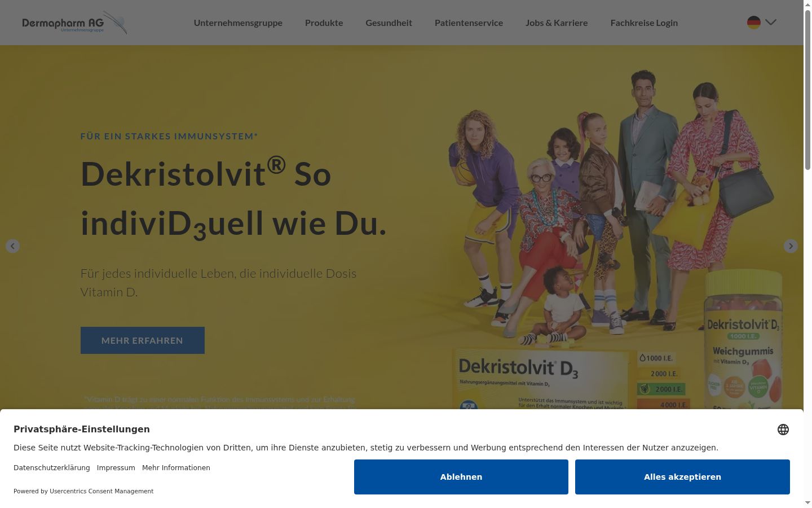The height and width of the screenshot is (508, 812).
Task: Click the 'Dekristolvit® So indiviD3uell wie Du.' headline
Action: click(x=233, y=198)
